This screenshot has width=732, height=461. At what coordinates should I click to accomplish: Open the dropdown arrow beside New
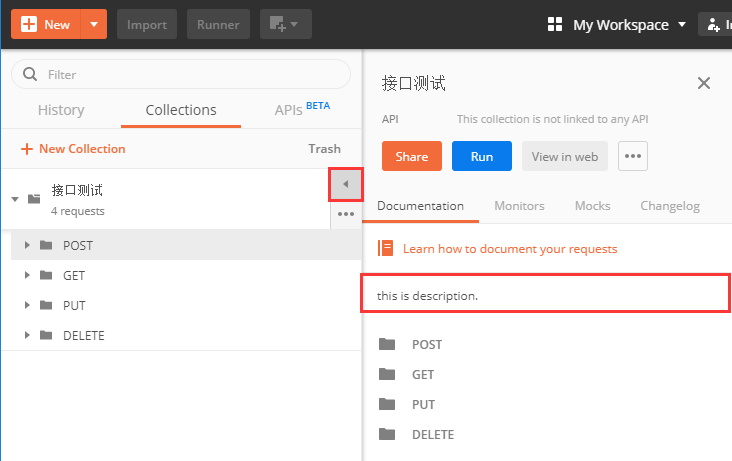pos(94,24)
